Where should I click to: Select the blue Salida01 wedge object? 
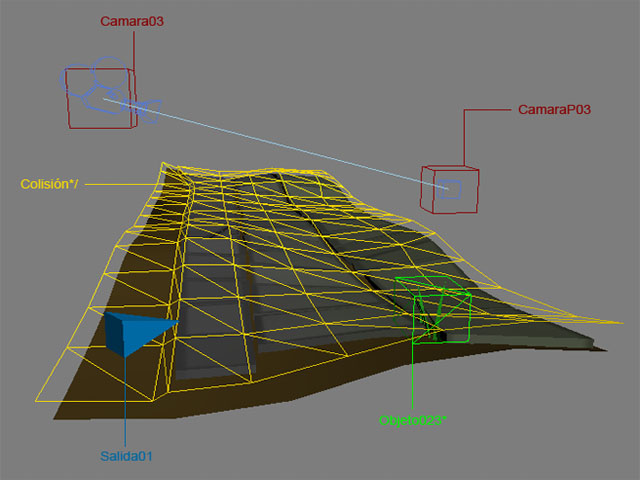(135, 333)
